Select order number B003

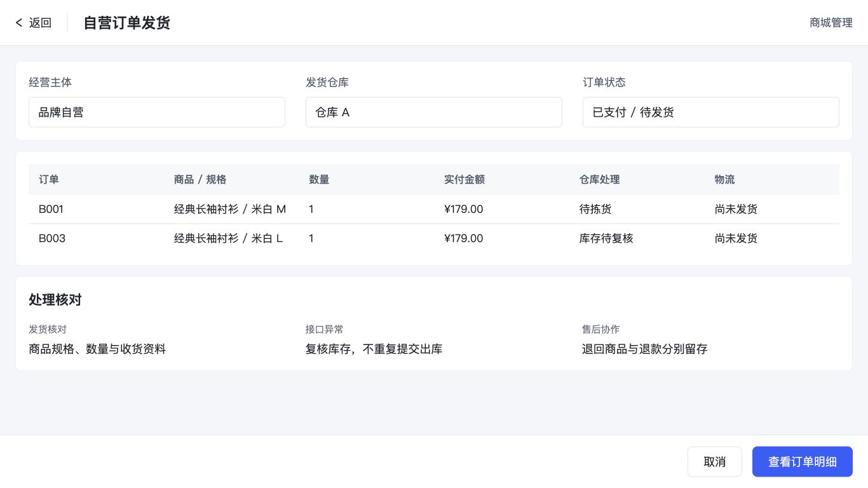point(52,238)
